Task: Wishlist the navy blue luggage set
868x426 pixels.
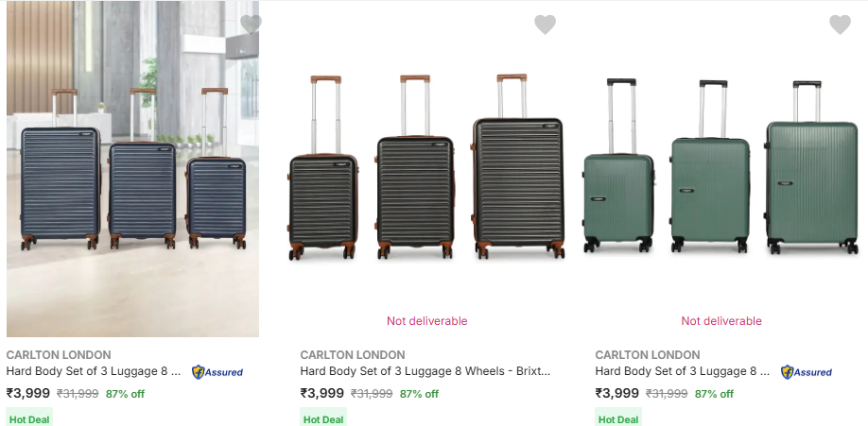Action: click(251, 25)
